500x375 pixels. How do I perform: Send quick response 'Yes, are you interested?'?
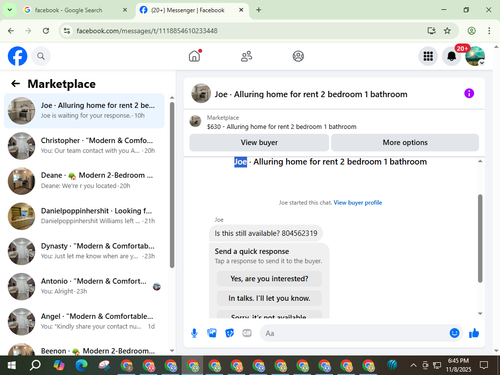click(269, 279)
